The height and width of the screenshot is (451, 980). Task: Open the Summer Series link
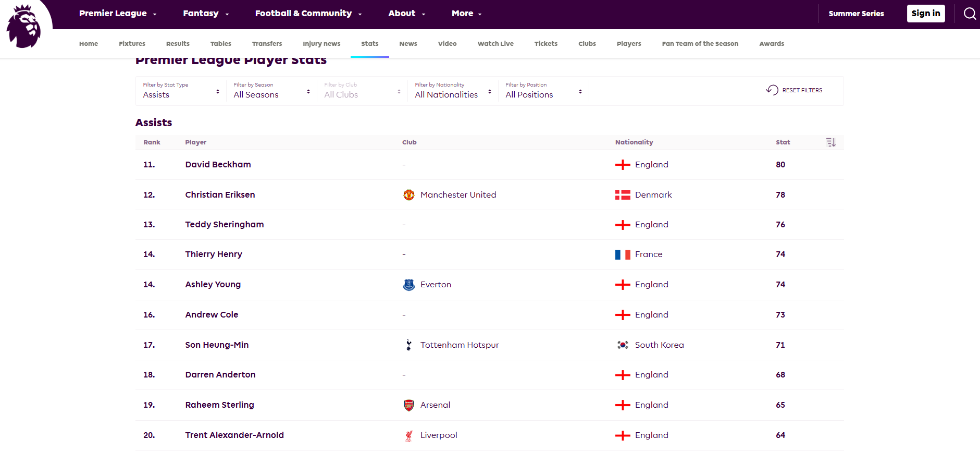click(x=856, y=14)
